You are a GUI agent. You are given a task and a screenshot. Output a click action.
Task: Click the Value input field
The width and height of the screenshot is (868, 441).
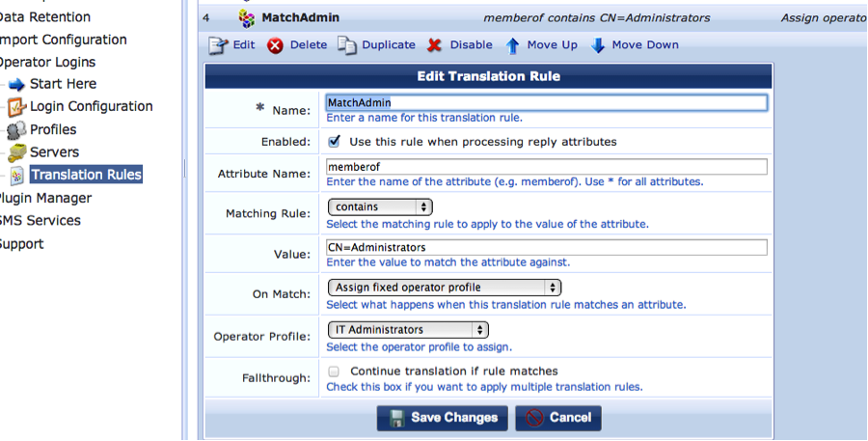tap(546, 248)
